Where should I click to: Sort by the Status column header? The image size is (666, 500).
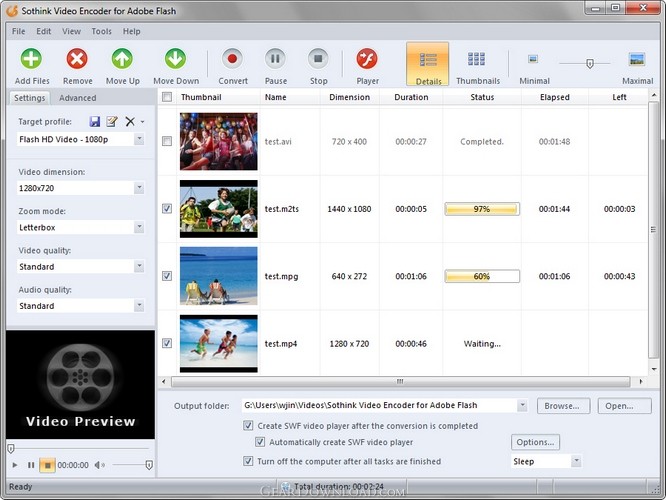pos(482,97)
